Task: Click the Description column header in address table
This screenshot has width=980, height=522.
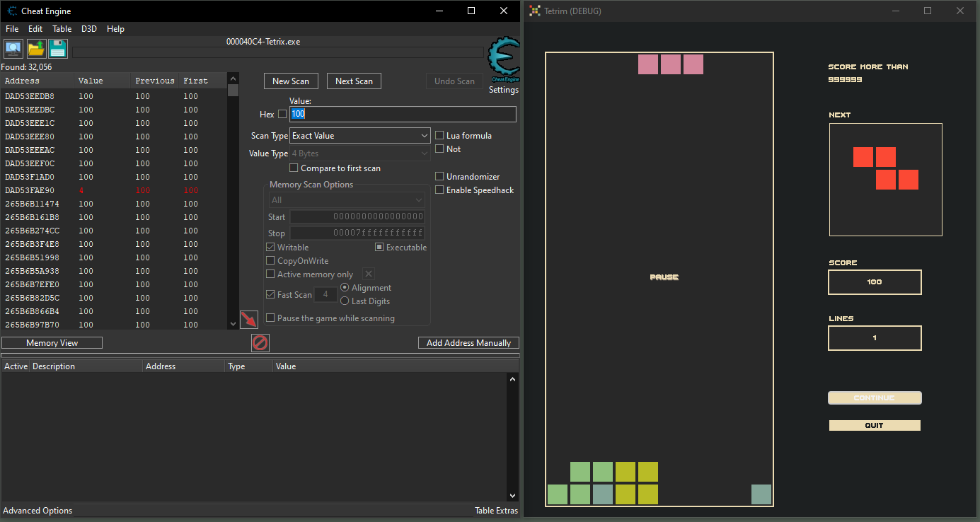Action: pyautogui.click(x=86, y=366)
